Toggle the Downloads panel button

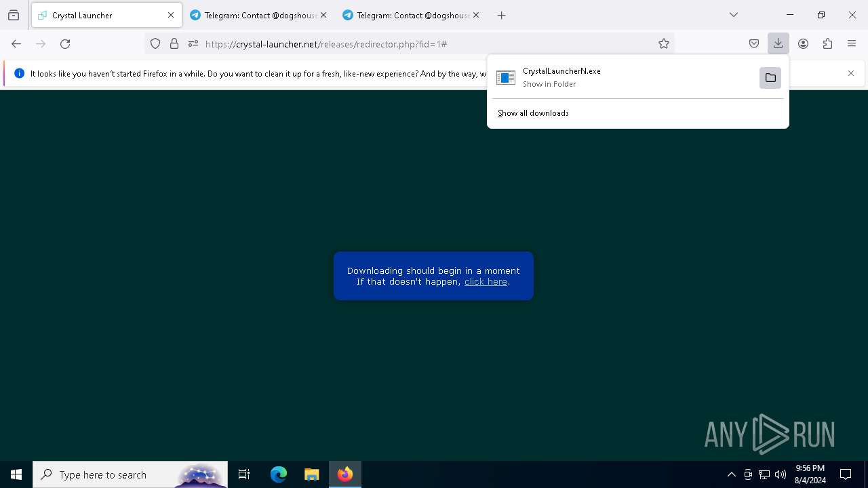(x=778, y=44)
